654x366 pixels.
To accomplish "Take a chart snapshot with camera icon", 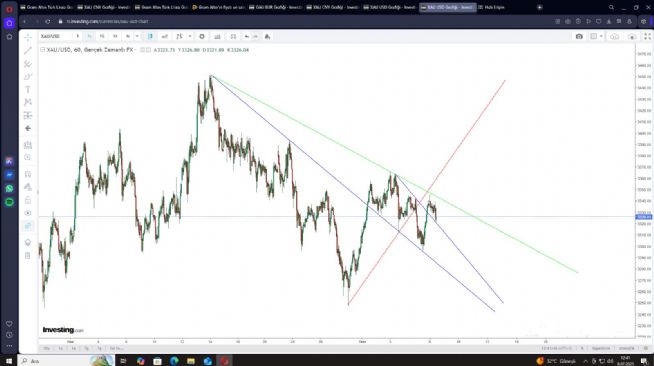I will (x=579, y=37).
